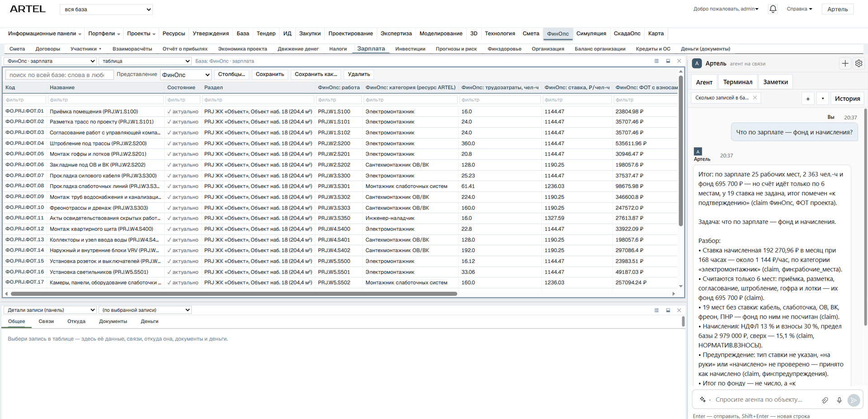Select the Связи details tab

pyautogui.click(x=46, y=322)
